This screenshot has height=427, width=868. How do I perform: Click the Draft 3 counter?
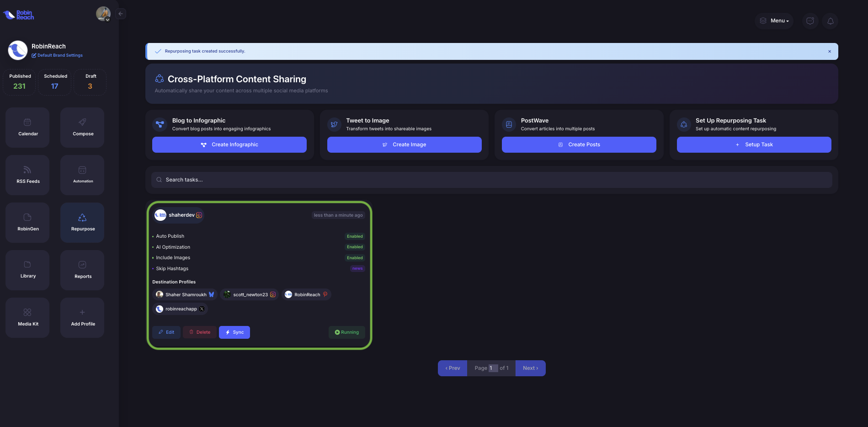(x=90, y=82)
